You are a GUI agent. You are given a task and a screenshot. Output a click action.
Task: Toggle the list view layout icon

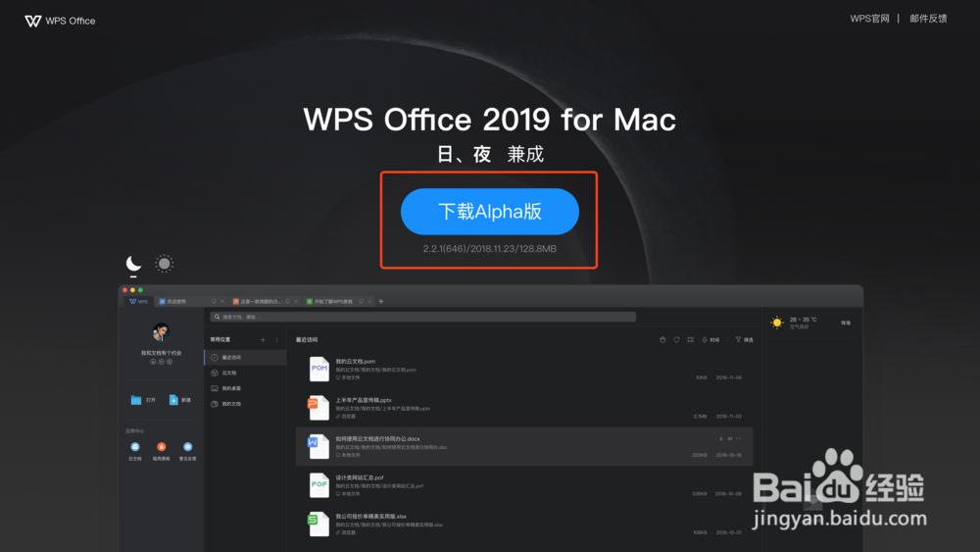coord(691,340)
